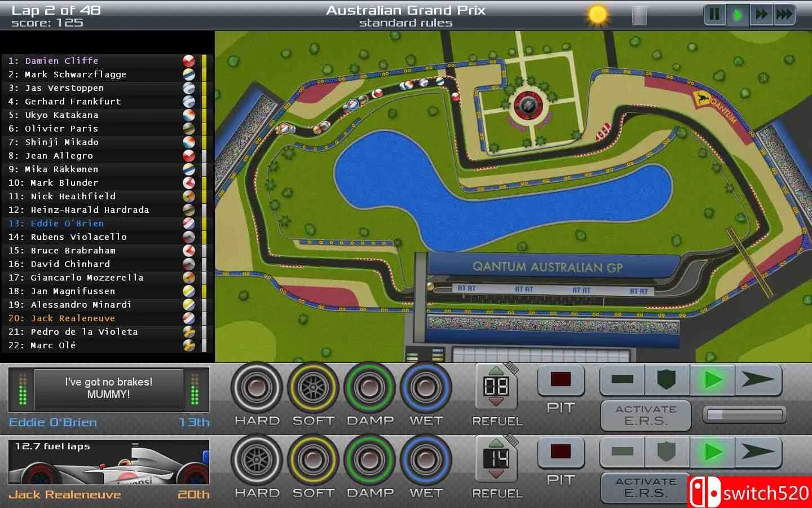Image resolution: width=812 pixels, height=508 pixels.
Task: Pause the race
Action: click(714, 15)
